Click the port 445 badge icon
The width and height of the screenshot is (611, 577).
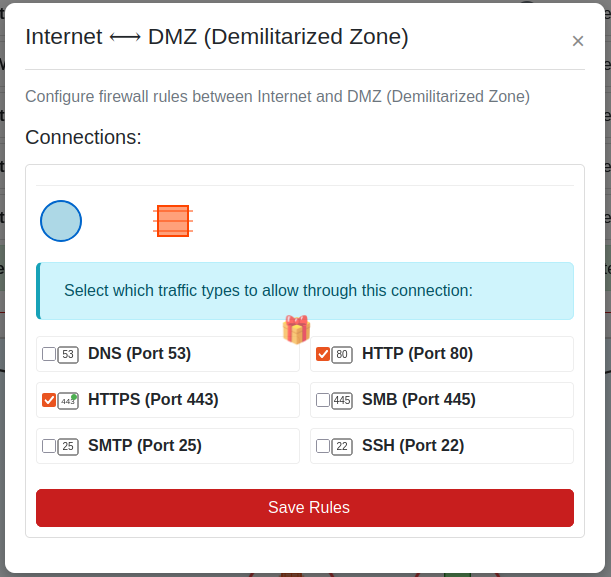[x=342, y=400]
